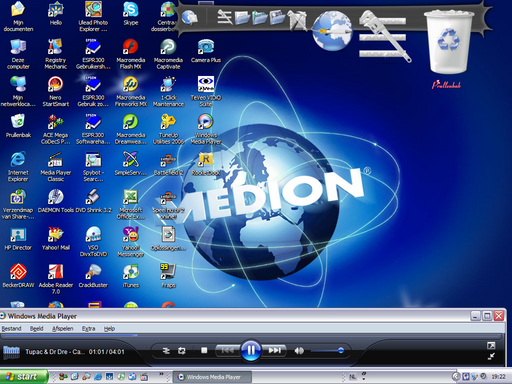Adjust the Media Player volume slider
512x384 pixels.
(x=327, y=350)
